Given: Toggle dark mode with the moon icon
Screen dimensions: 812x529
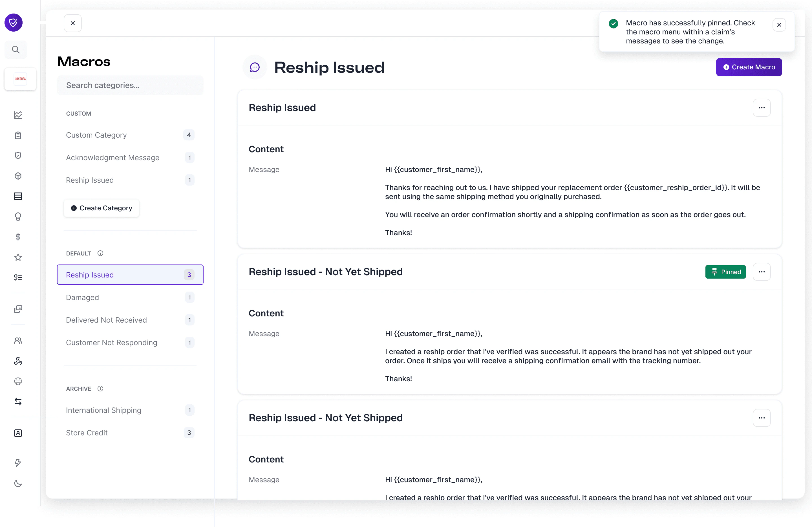Looking at the screenshot, I should pyautogui.click(x=18, y=483).
